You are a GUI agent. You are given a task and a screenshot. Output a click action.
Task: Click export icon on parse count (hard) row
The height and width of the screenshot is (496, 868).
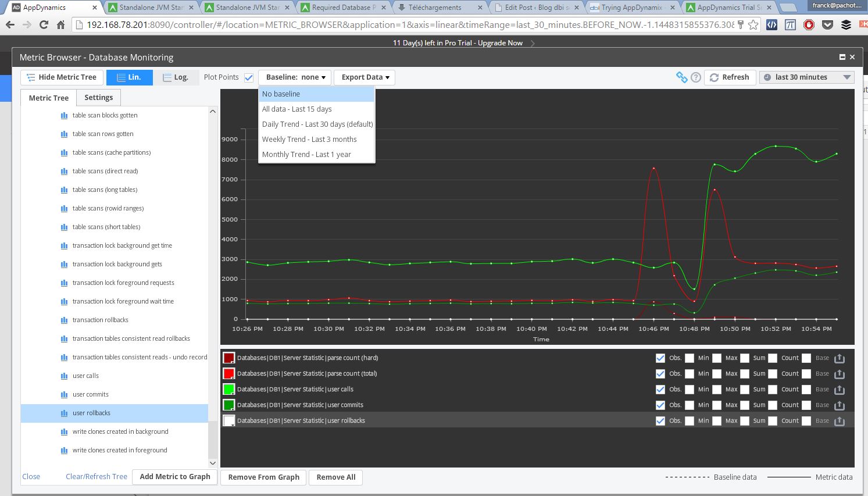click(x=840, y=358)
